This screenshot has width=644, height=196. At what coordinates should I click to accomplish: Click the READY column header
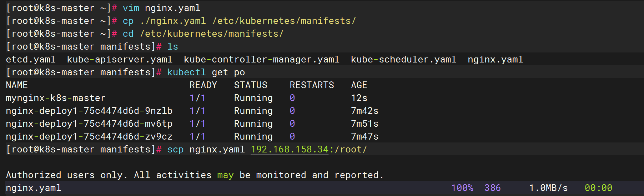[x=203, y=85]
